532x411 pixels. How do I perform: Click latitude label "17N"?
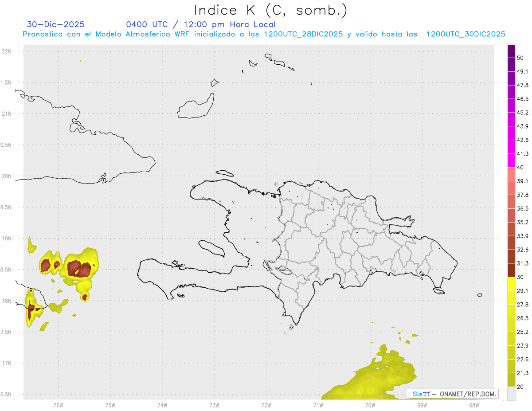click(x=6, y=363)
